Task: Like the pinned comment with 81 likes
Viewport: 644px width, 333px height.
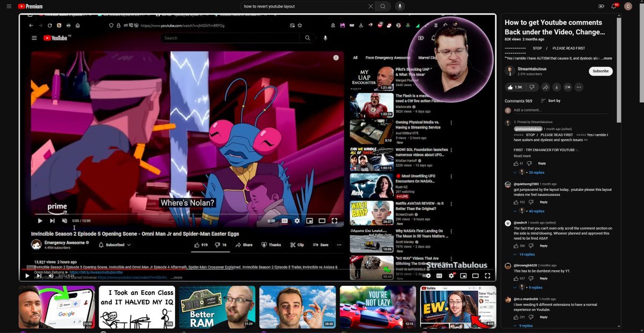Action: pyautogui.click(x=516, y=163)
